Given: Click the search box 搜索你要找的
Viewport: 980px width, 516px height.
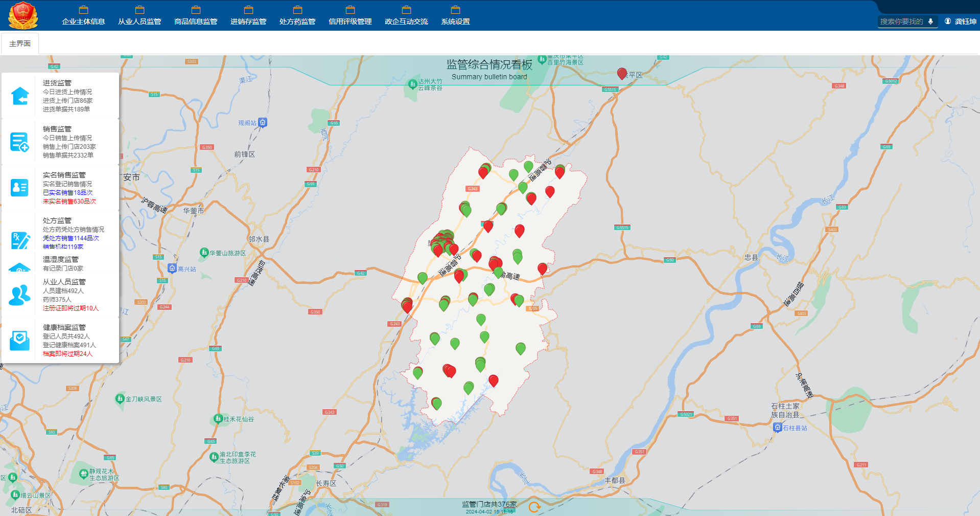Looking at the screenshot, I should pyautogui.click(x=901, y=21).
